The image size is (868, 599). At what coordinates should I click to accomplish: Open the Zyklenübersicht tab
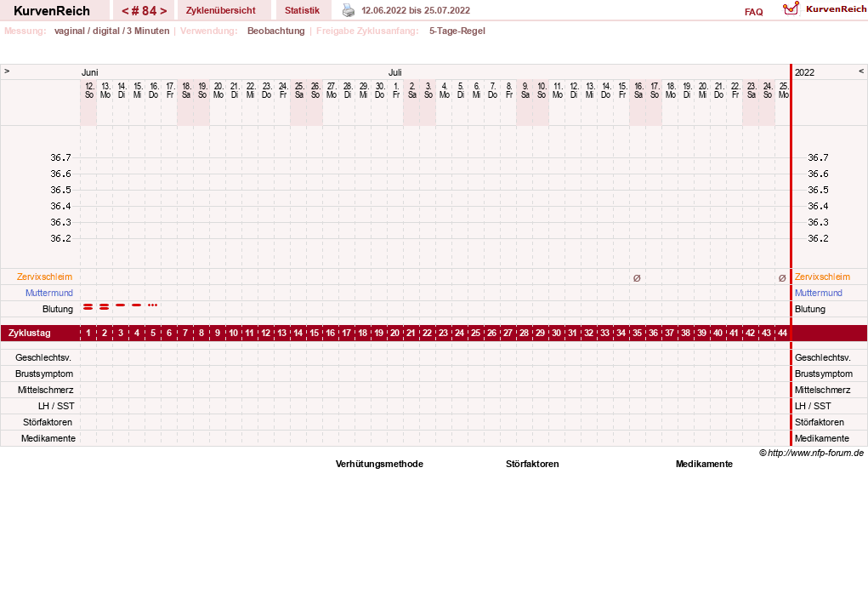click(x=221, y=10)
